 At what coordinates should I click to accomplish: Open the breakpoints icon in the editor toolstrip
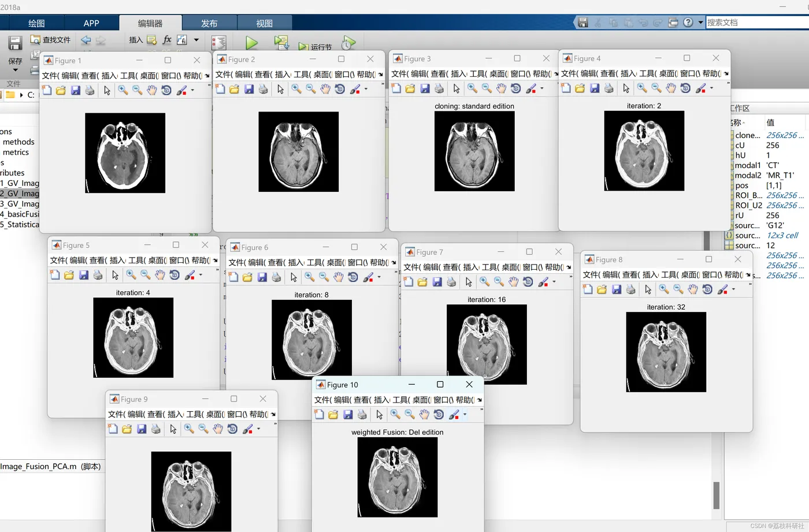coord(218,43)
